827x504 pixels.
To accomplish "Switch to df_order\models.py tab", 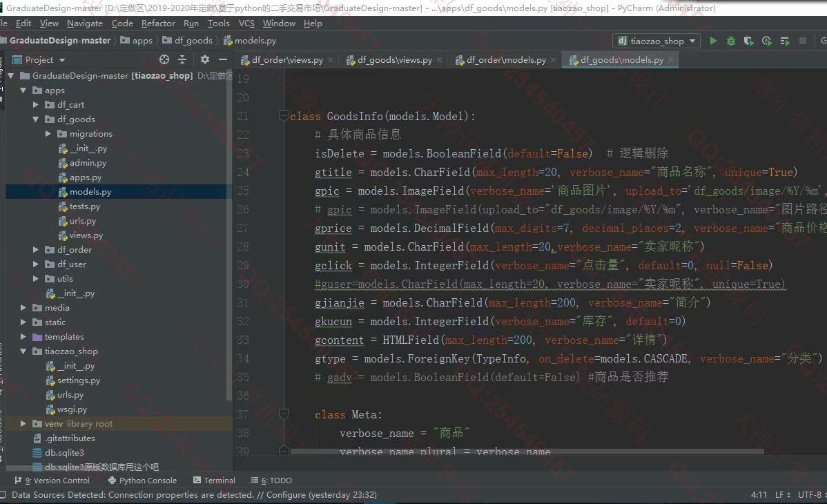I will pyautogui.click(x=506, y=59).
